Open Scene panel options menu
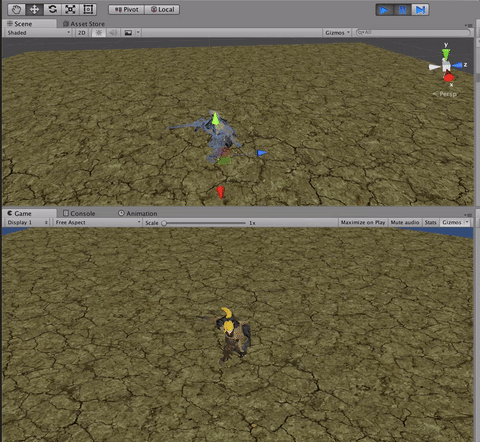This screenshot has height=442, width=480. [469, 25]
